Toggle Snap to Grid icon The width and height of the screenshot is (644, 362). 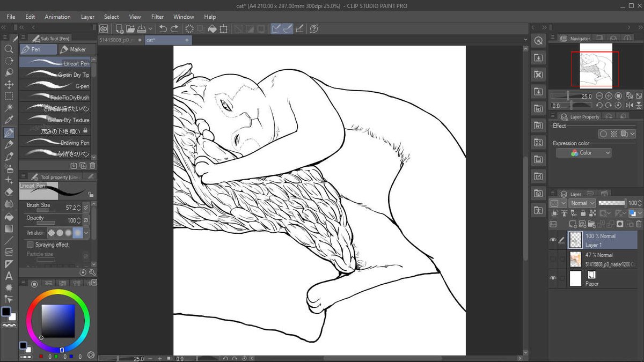(299, 28)
